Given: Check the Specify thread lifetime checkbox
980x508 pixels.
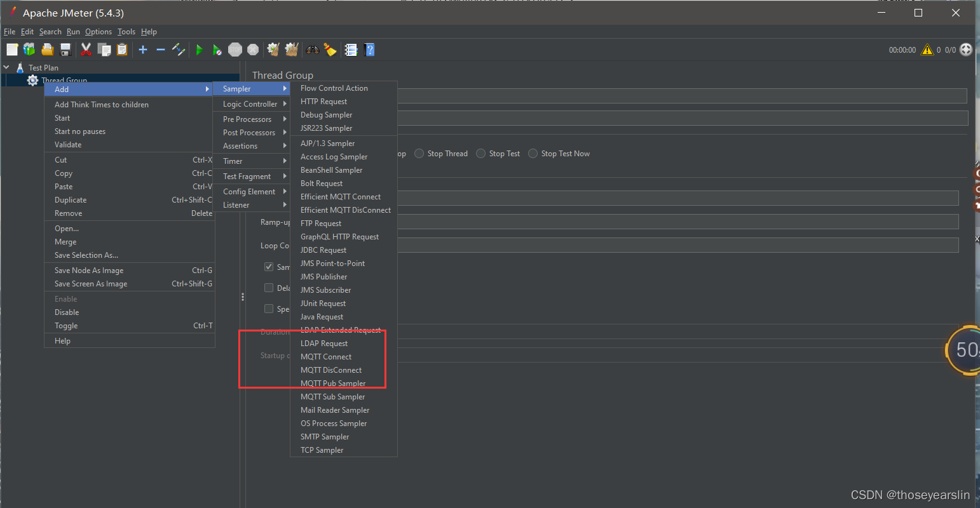Looking at the screenshot, I should [269, 309].
